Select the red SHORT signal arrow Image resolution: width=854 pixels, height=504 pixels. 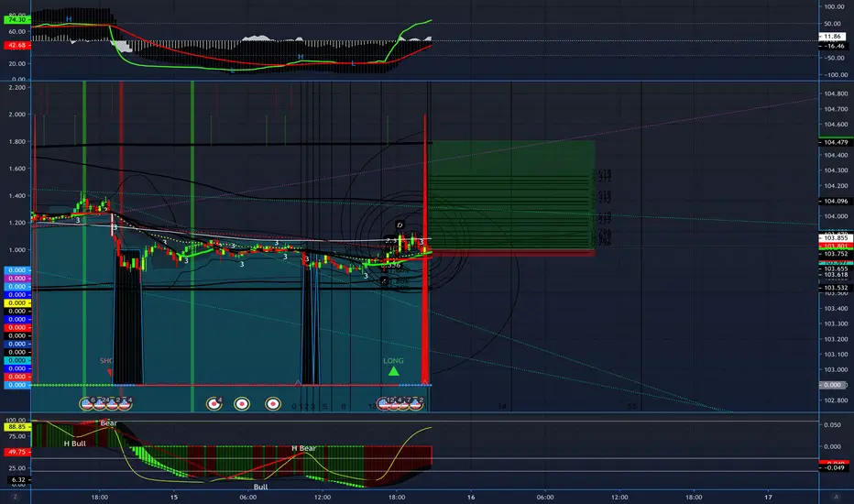coord(109,372)
